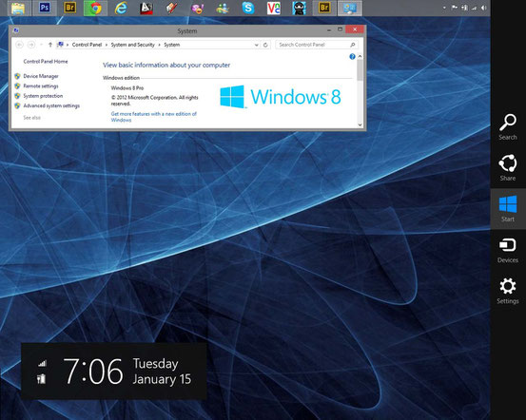Open the VNC viewer taskbar icon

(x=273, y=8)
